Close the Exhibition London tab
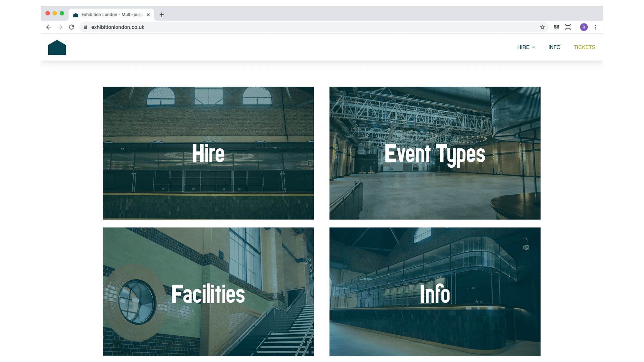The image size is (644, 362). tap(148, 15)
